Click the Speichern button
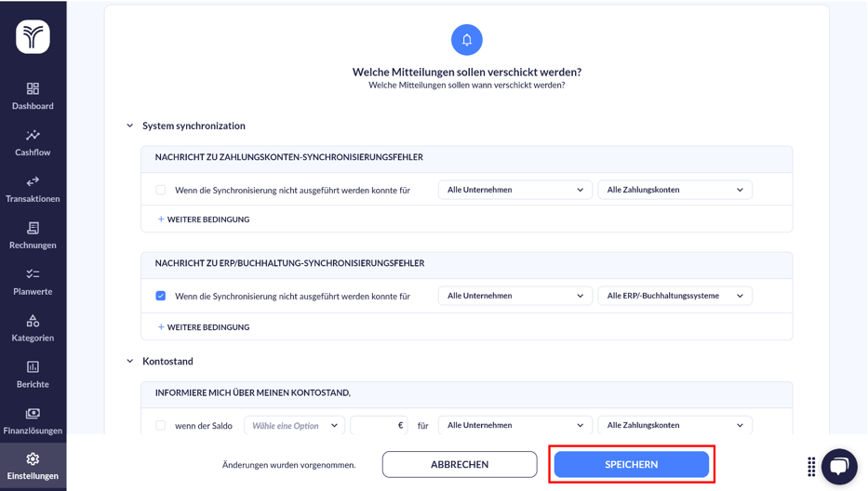Screen dimensions: 868x491 pos(632,464)
